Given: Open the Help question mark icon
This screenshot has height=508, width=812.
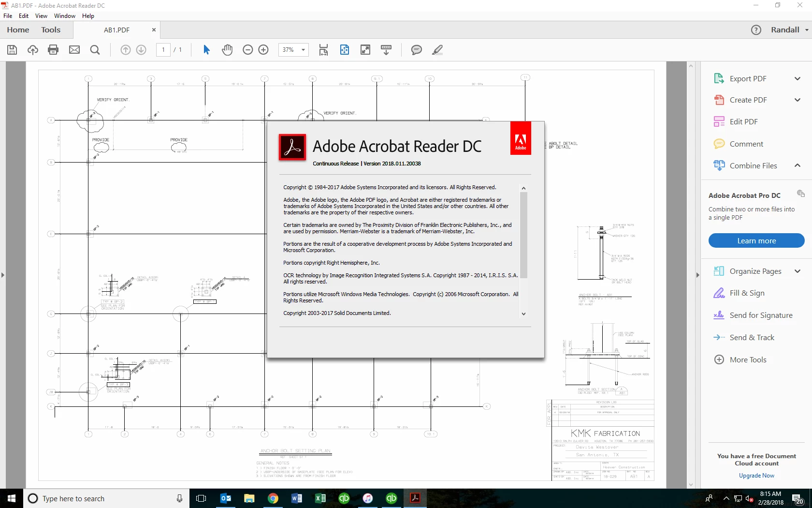Looking at the screenshot, I should click(x=756, y=30).
